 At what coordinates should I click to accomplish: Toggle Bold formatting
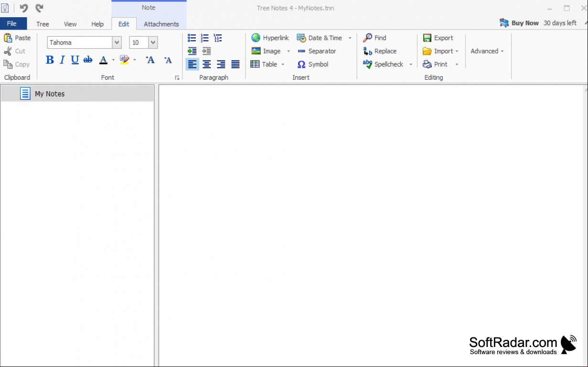[50, 60]
